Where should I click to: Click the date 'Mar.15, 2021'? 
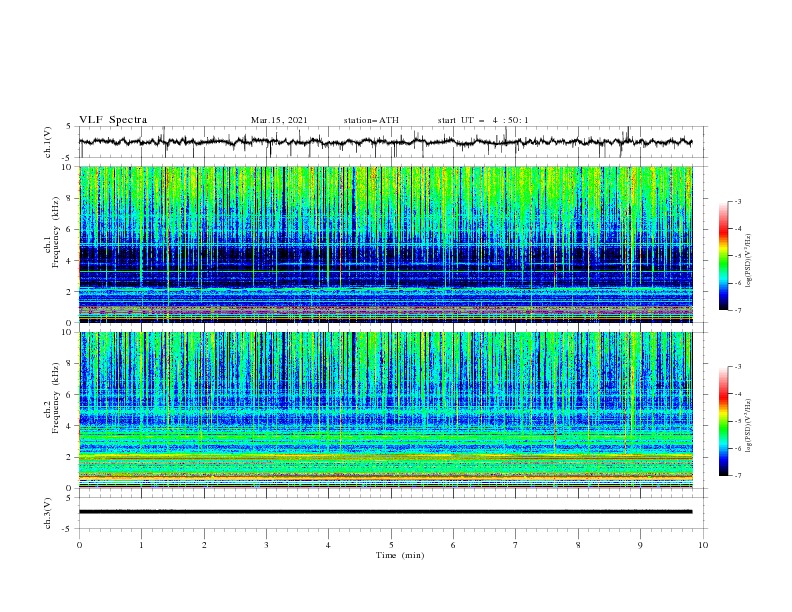[x=279, y=120]
